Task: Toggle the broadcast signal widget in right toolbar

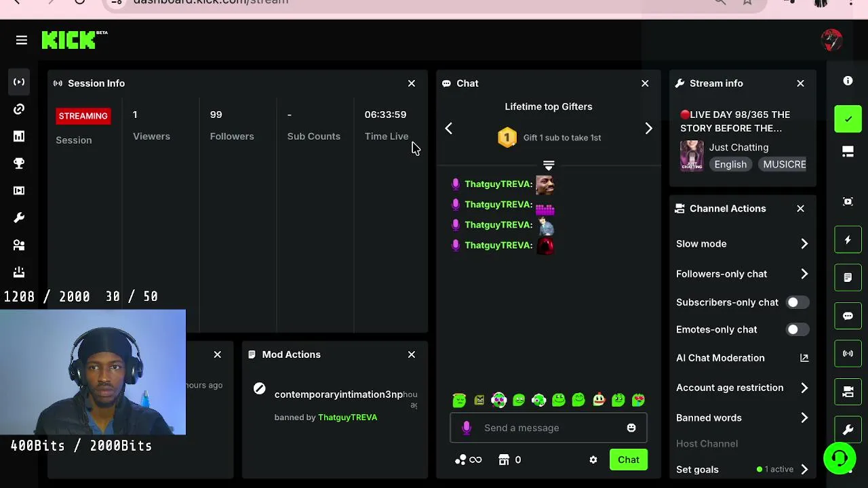Action: [848, 354]
